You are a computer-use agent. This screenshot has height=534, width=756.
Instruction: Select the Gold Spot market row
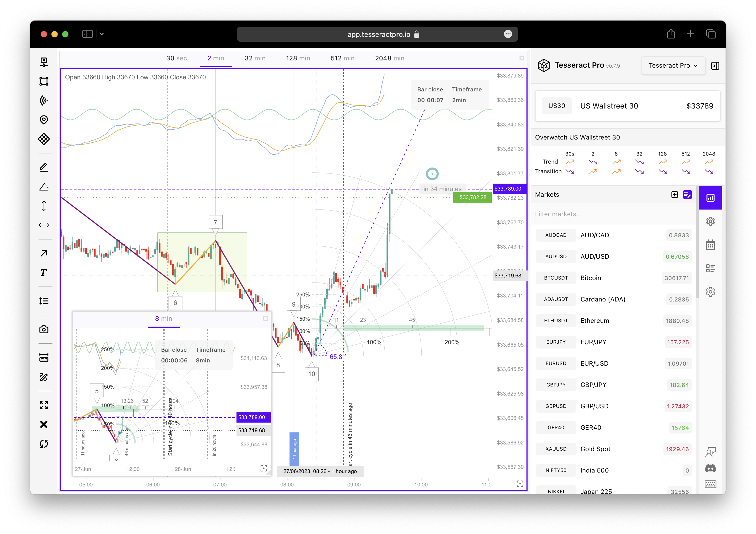[x=614, y=449]
